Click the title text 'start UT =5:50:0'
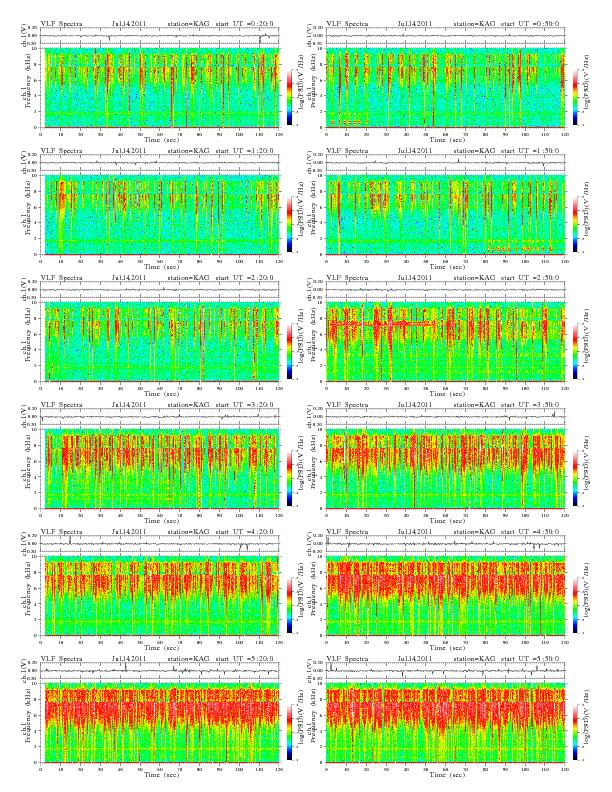 tap(530, 659)
